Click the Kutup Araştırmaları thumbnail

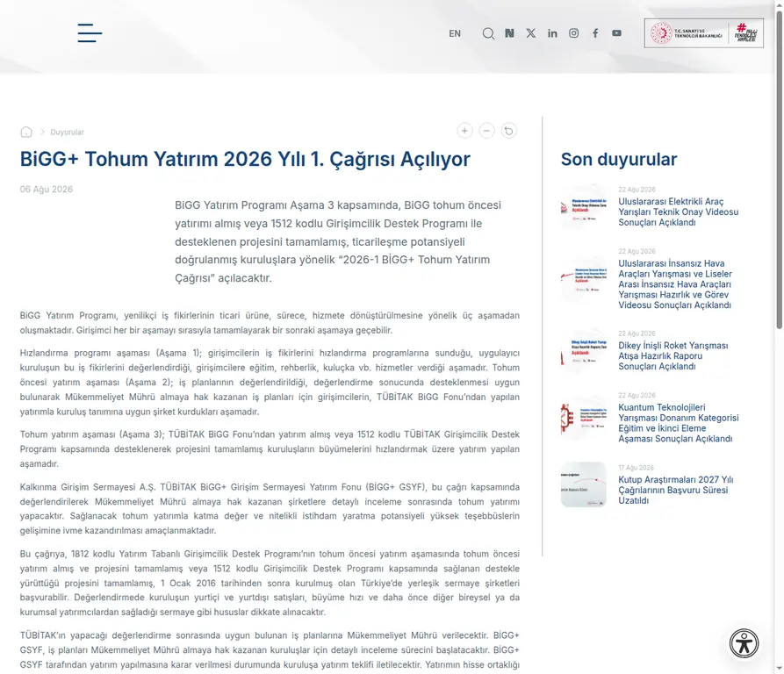[x=584, y=484]
